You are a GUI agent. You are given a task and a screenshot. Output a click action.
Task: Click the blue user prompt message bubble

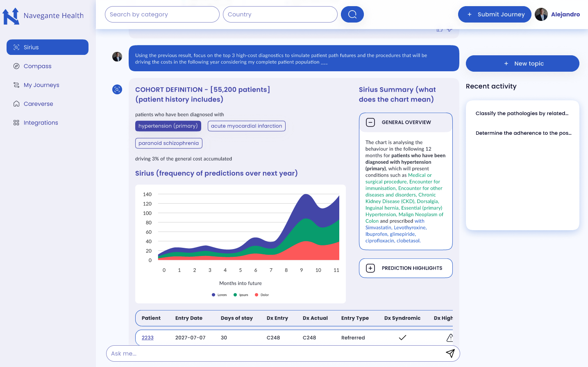click(294, 58)
